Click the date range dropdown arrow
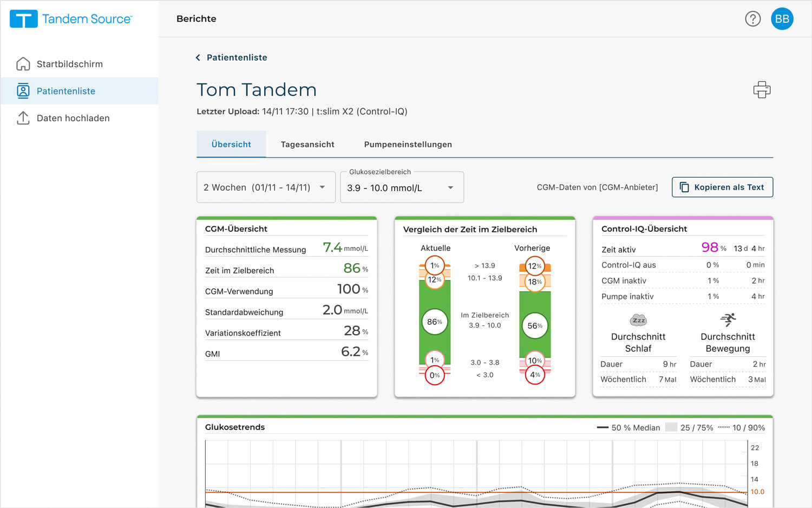The width and height of the screenshot is (812, 508). pos(322,187)
